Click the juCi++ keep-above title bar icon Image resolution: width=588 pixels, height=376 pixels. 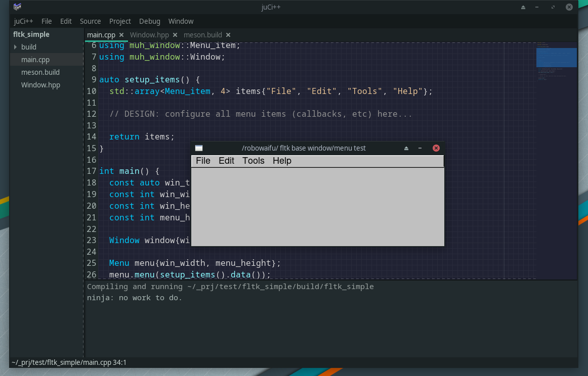(523, 7)
